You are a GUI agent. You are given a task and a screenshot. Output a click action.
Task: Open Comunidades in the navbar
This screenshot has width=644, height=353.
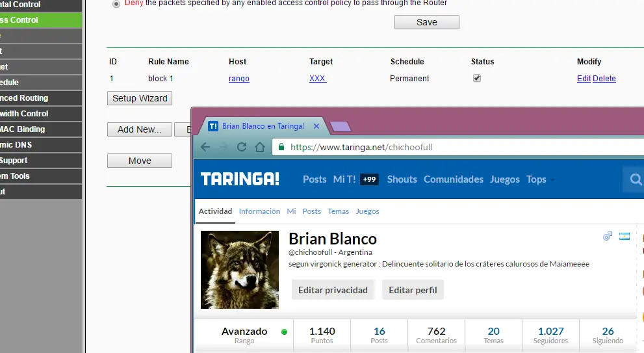pos(454,179)
